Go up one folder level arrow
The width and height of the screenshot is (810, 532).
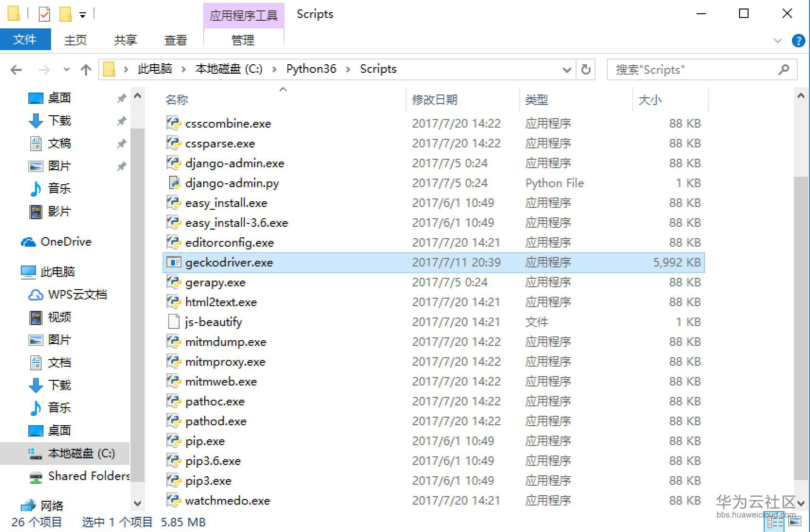(x=86, y=70)
